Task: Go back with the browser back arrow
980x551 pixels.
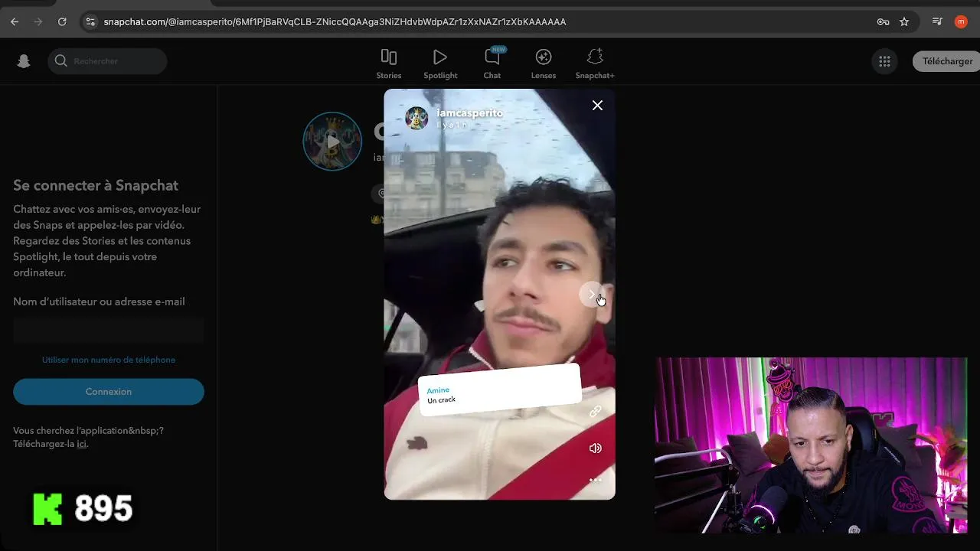Action: 15,22
